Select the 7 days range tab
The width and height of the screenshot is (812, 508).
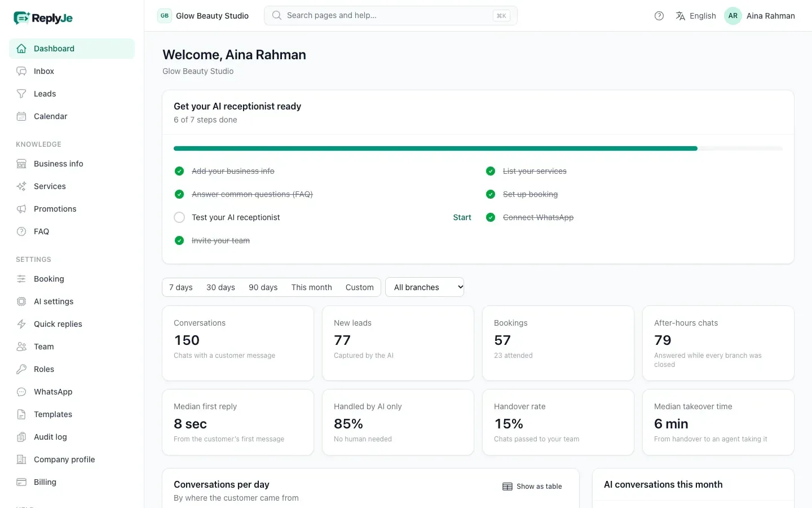[181, 287]
